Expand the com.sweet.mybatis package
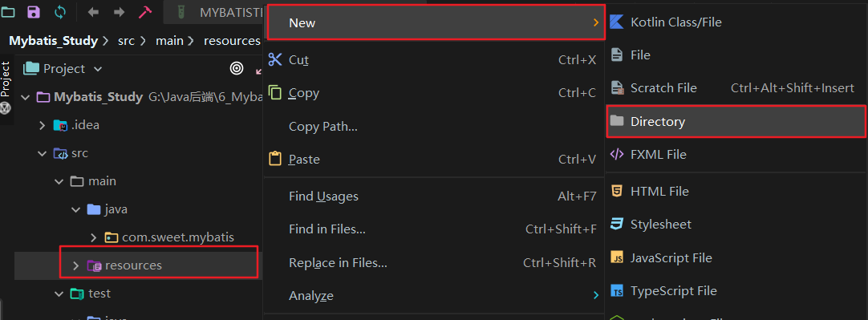Image resolution: width=868 pixels, height=320 pixels. (94, 237)
